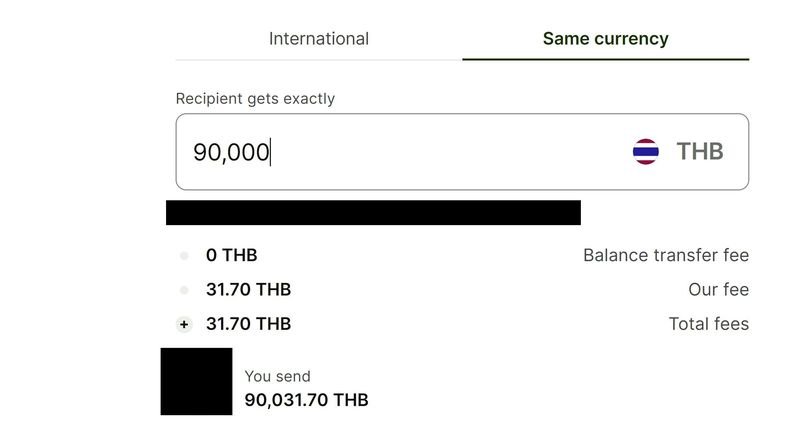Screen dimensions: 800x439
Task: Click the Recipient gets exactly label
Action: [x=255, y=99]
